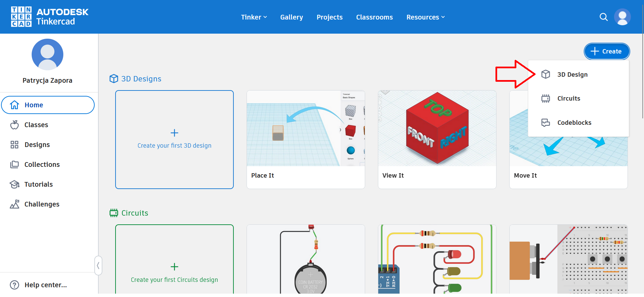Viewport: 644px width, 297px height.
Task: Choose Codeblocks in the Create menu
Action: (574, 123)
